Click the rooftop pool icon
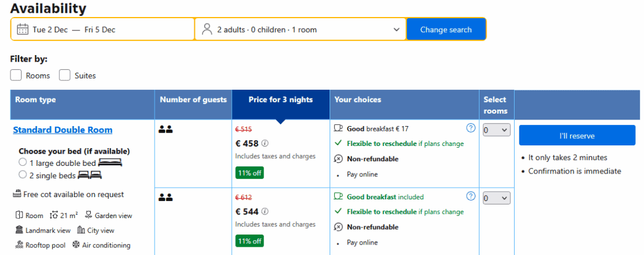Viewport: 644px width, 255px height. click(x=19, y=245)
